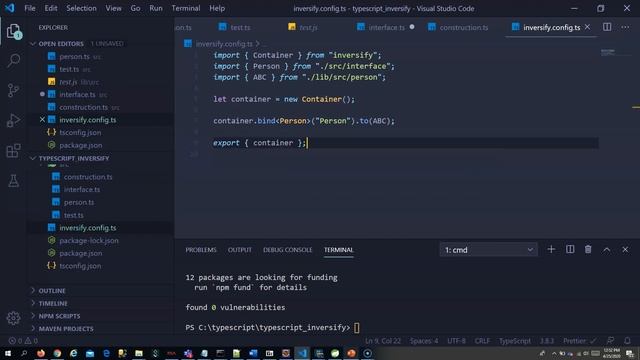Switch to the Output panel tab
Screen dimensions: 640x360
coord(240,250)
